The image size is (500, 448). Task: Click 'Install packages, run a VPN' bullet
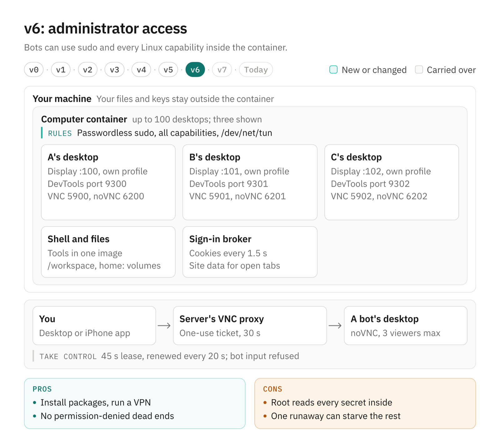click(x=96, y=402)
